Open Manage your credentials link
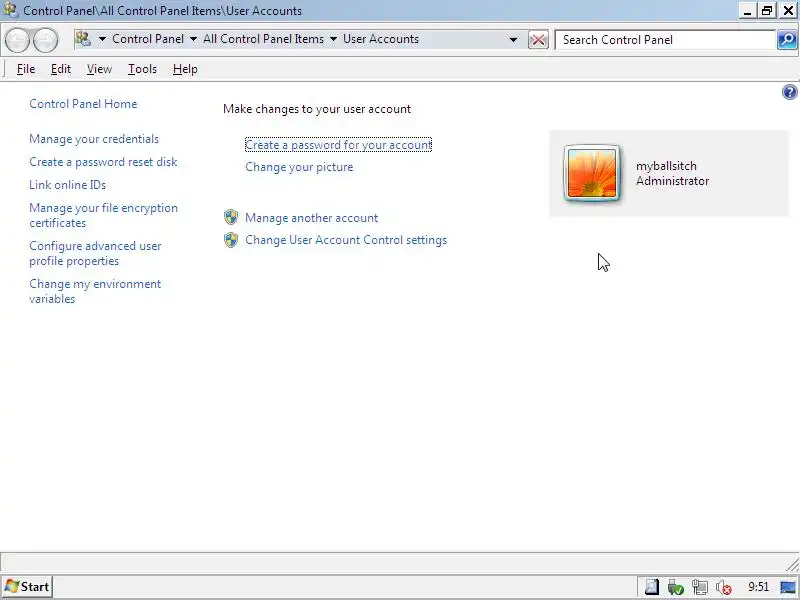Viewport: 800px width, 600px height. click(94, 139)
